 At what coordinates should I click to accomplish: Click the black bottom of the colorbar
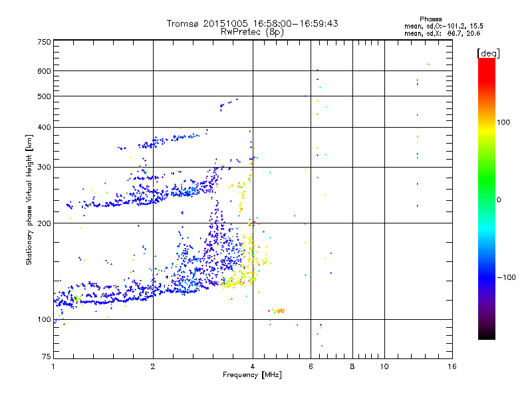(x=487, y=334)
